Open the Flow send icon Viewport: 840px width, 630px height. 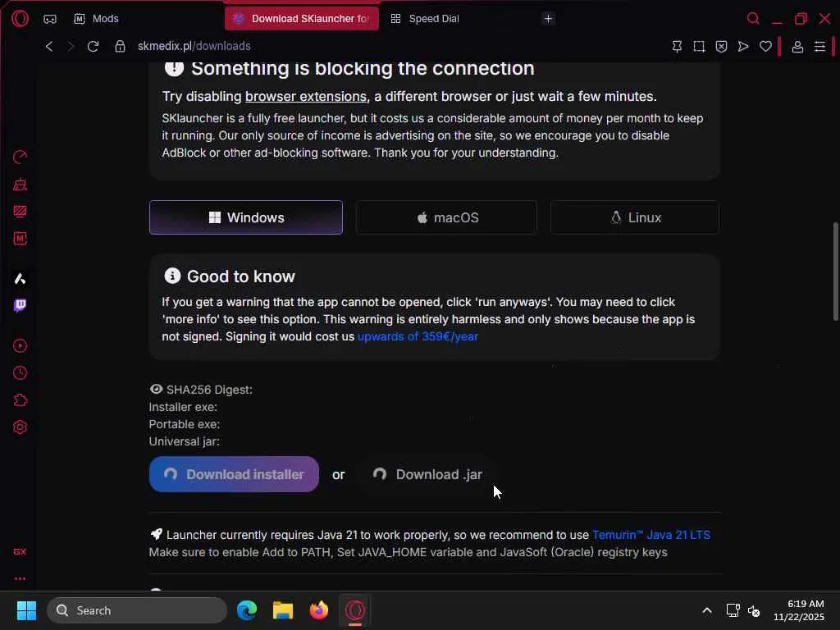click(x=743, y=47)
